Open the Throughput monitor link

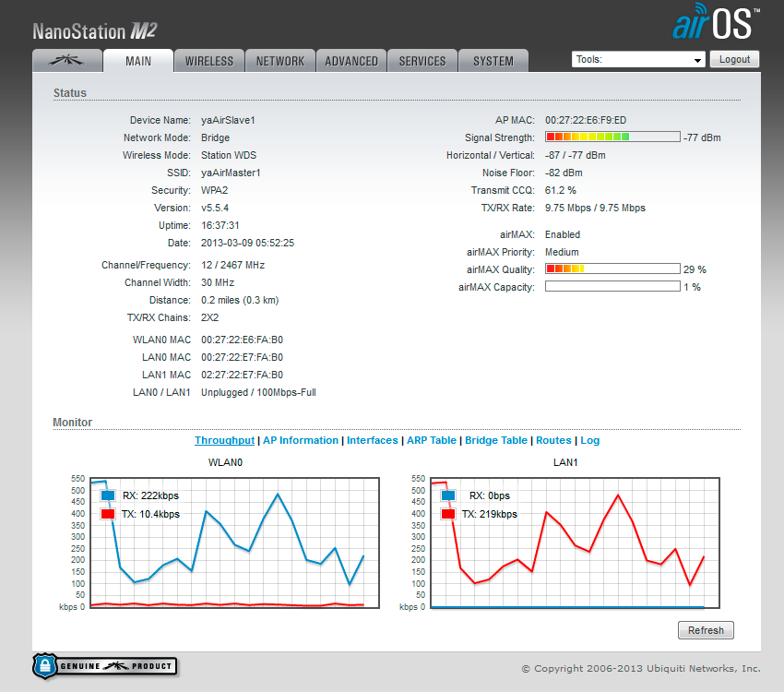click(224, 440)
